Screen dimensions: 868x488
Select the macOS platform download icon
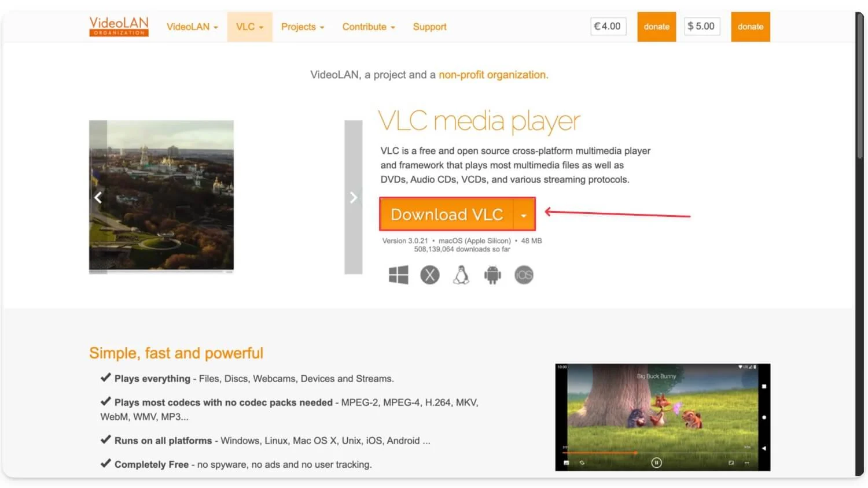pyautogui.click(x=429, y=275)
